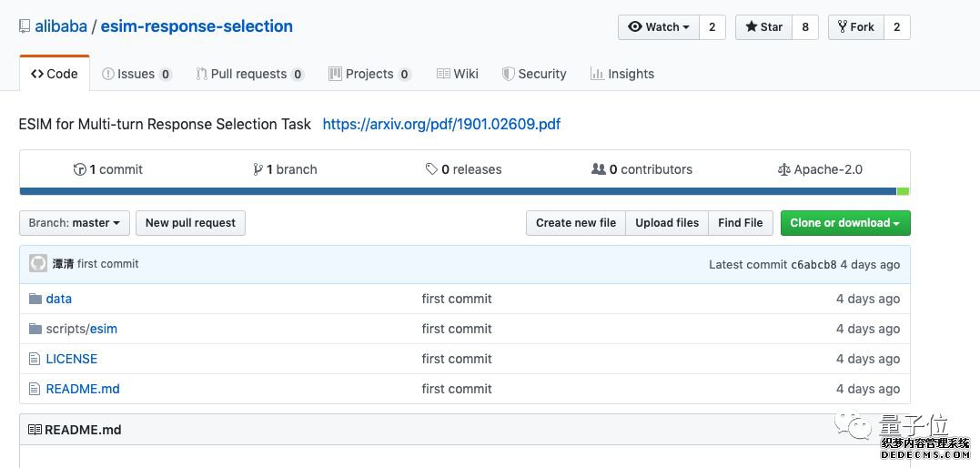This screenshot has width=980, height=468.
Task: Click the scripts/esim folder icon
Action: [x=35, y=329]
